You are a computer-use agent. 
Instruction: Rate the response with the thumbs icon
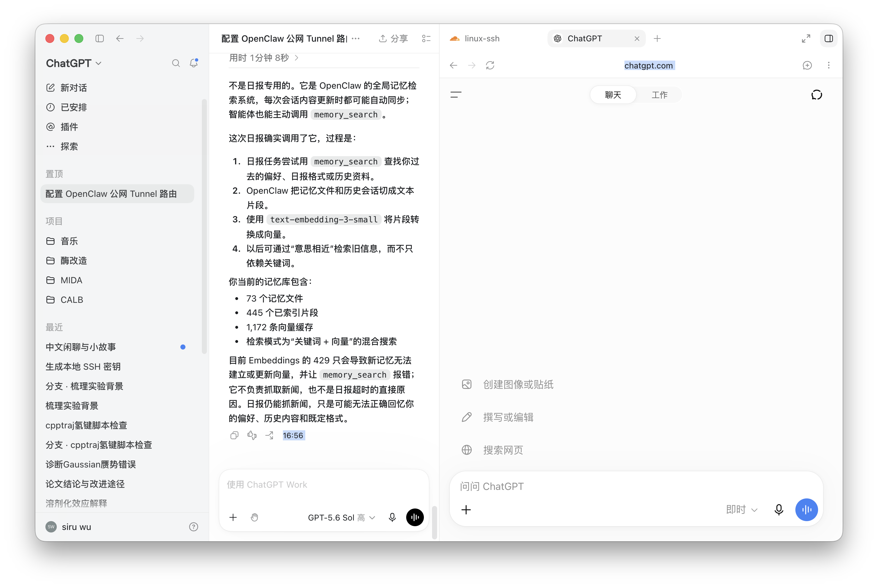(252, 435)
